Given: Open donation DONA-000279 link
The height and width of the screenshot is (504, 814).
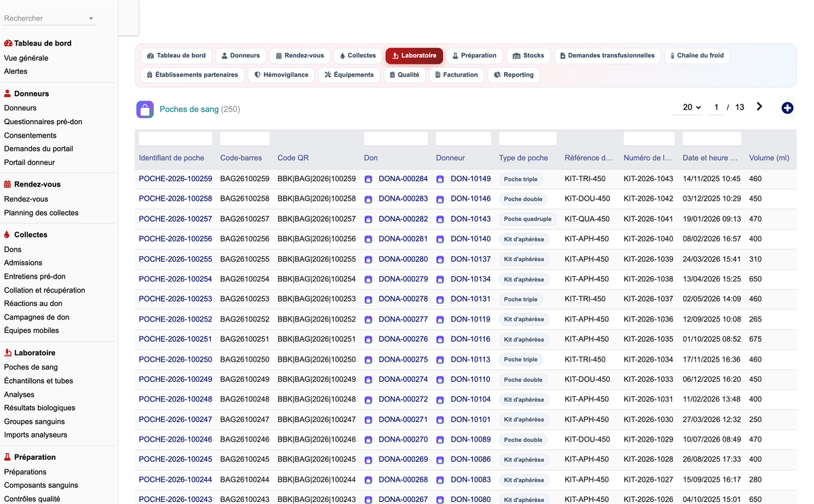Looking at the screenshot, I should tap(403, 279).
